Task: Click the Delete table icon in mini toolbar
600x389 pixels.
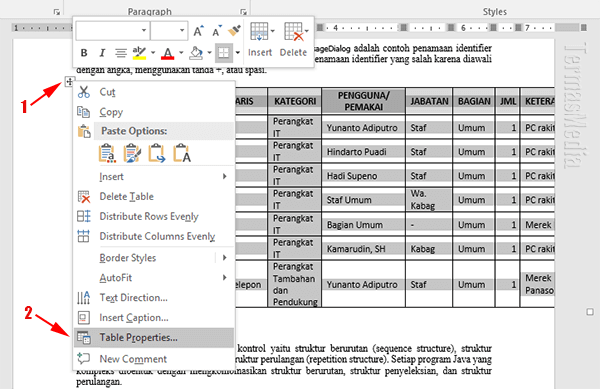Action: tap(294, 31)
